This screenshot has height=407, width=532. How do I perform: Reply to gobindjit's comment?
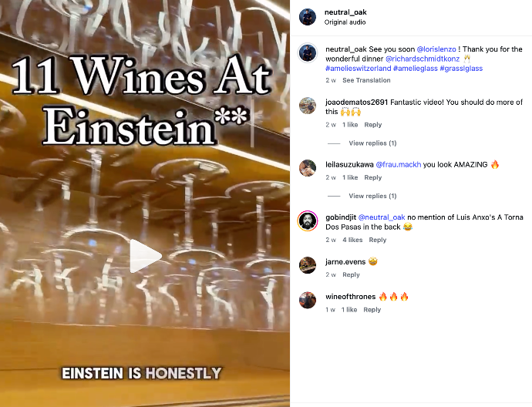[x=377, y=240]
